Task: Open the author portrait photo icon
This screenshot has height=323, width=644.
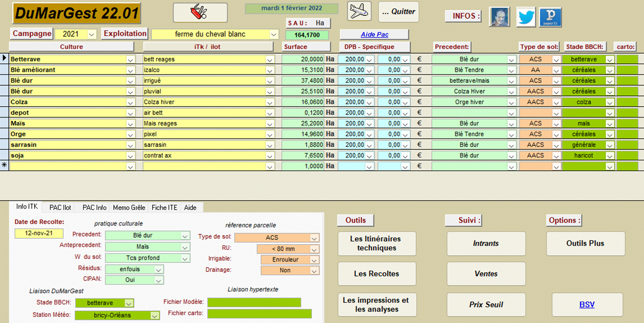Action: pyautogui.click(x=499, y=17)
